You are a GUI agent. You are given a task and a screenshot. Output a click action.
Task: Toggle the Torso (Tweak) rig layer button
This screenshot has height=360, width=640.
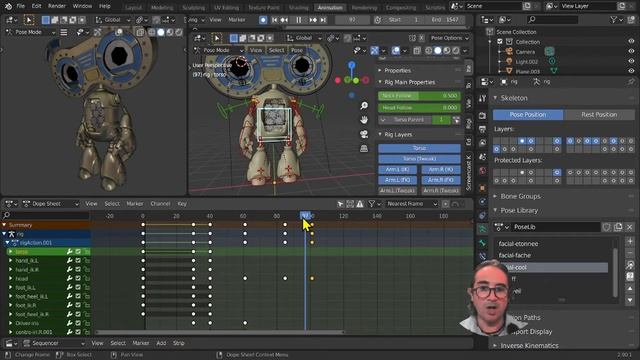(x=419, y=159)
